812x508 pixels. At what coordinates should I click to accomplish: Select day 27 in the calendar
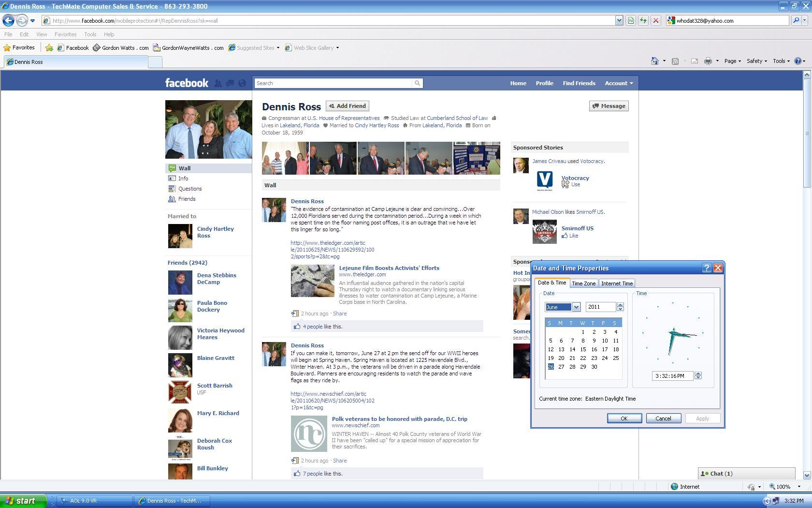561,367
